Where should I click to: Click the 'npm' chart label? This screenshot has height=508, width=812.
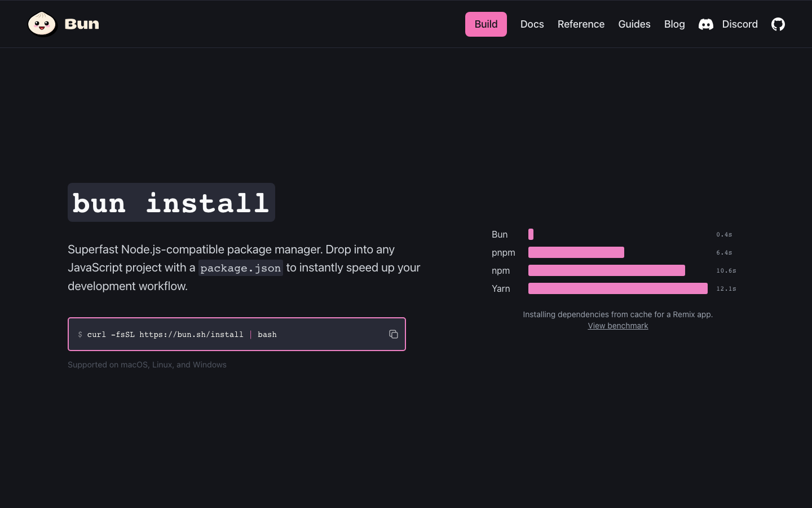click(x=501, y=270)
